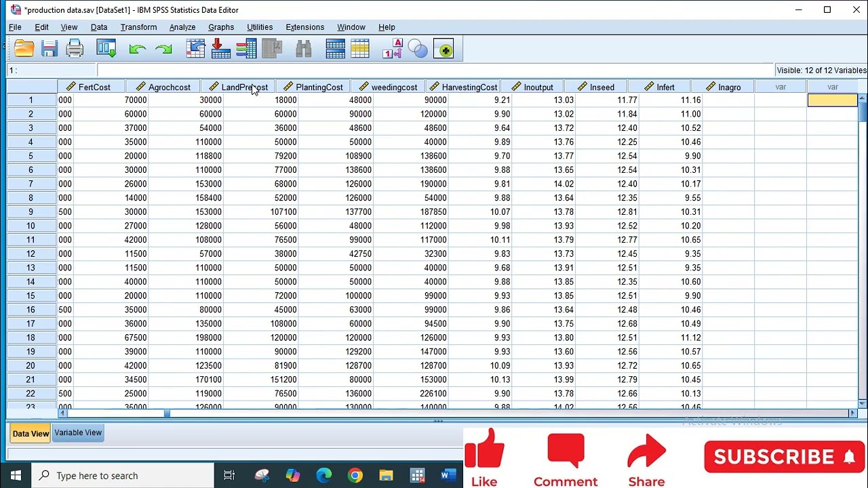Click the Go to Variable icon with red arrow
868x488 pixels.
[x=220, y=49]
